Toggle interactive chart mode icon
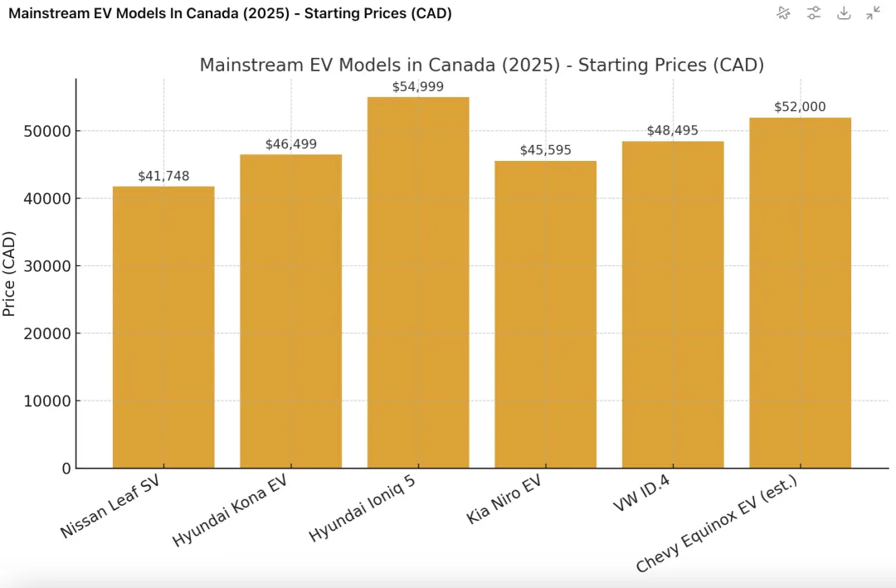Image resolution: width=896 pixels, height=588 pixels. click(x=783, y=13)
